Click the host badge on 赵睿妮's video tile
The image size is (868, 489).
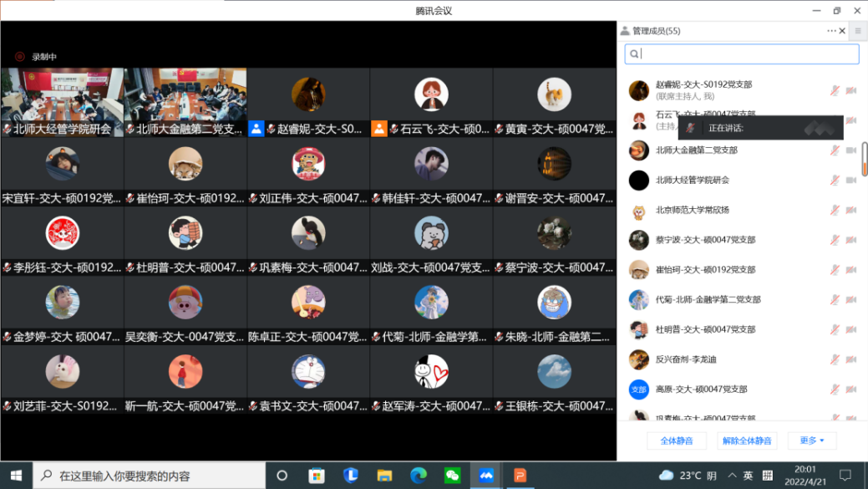(x=256, y=129)
